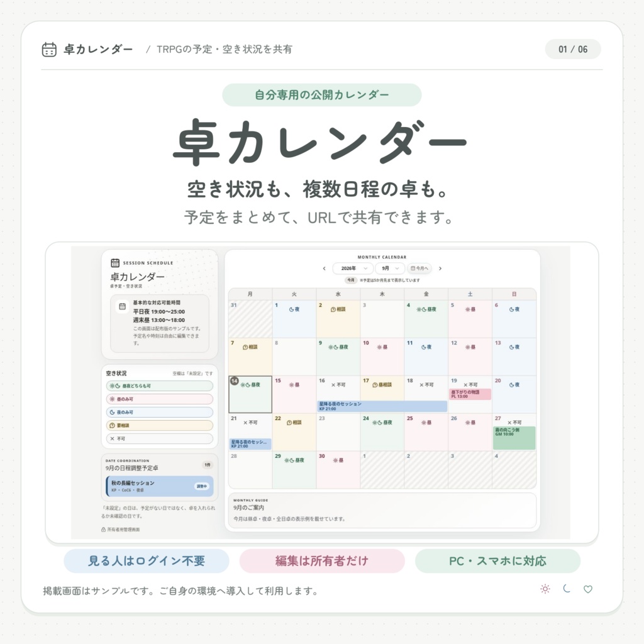This screenshot has width=644, height=644.
Task: Open the 2026年 year dropdown
Action: point(352,269)
